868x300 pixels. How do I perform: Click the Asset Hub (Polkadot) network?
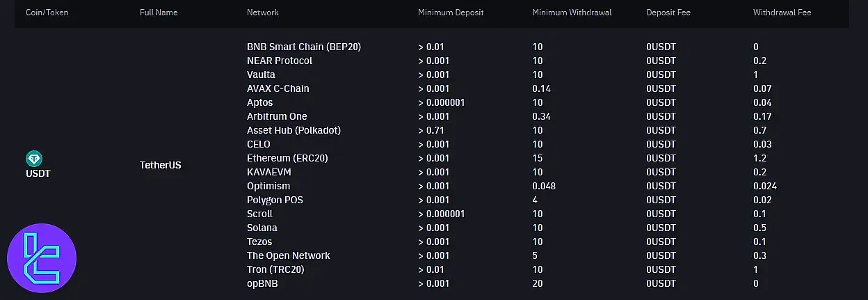294,130
